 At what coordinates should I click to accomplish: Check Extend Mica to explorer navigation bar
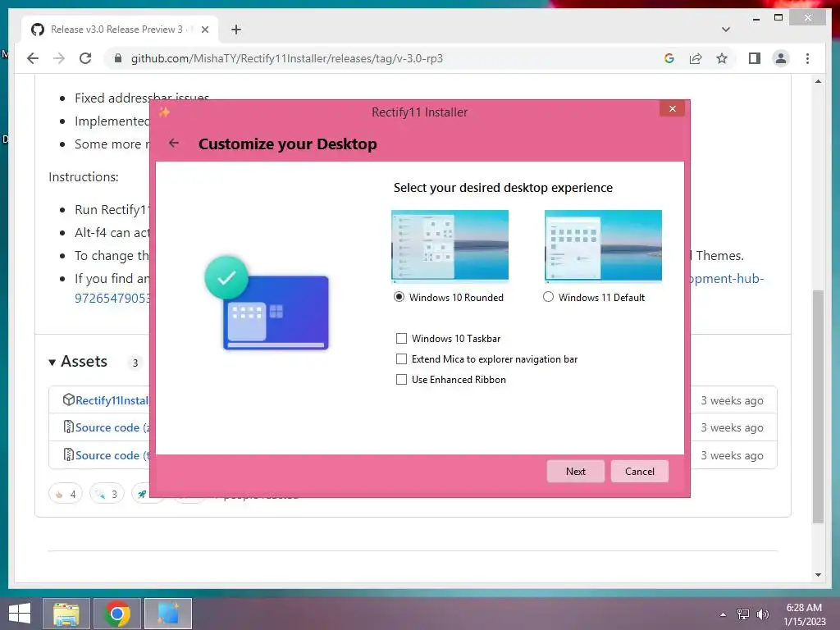click(401, 359)
